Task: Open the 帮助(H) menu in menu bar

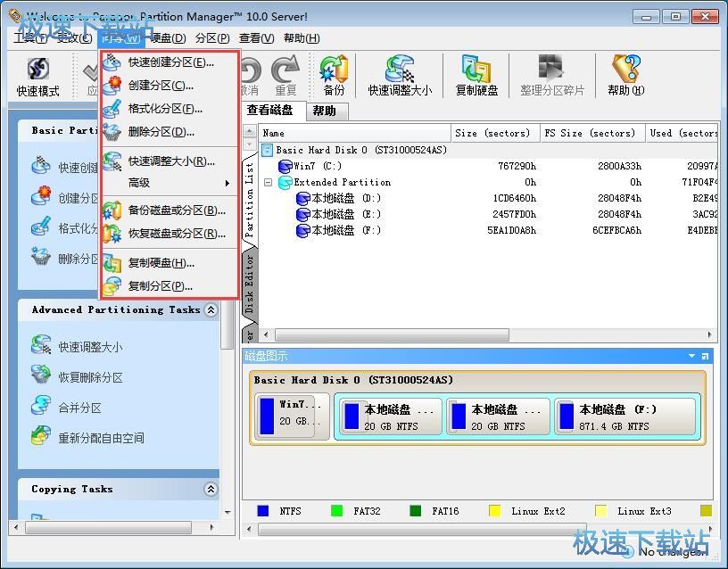Action: [x=302, y=38]
